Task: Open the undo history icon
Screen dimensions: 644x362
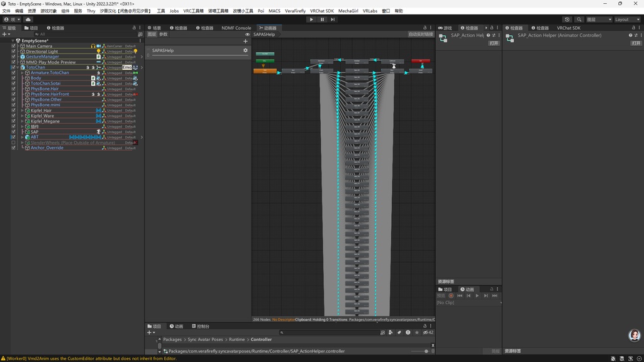Action: coord(567,19)
